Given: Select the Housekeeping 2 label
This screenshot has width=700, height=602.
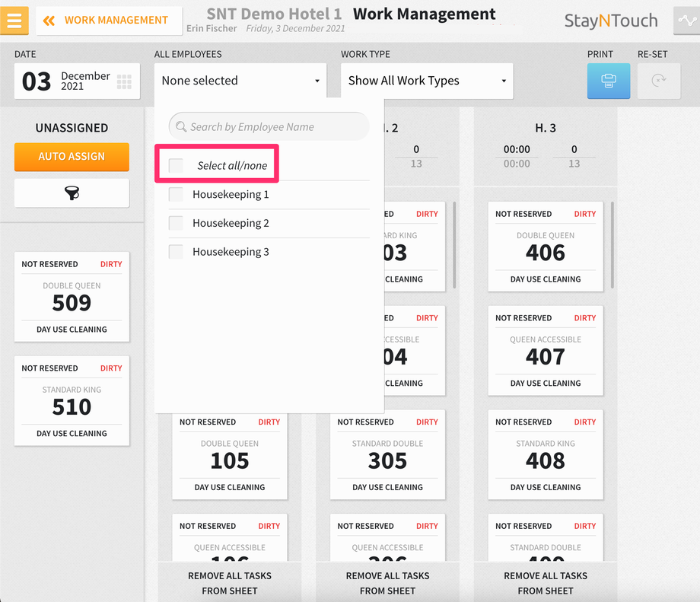Looking at the screenshot, I should click(231, 223).
